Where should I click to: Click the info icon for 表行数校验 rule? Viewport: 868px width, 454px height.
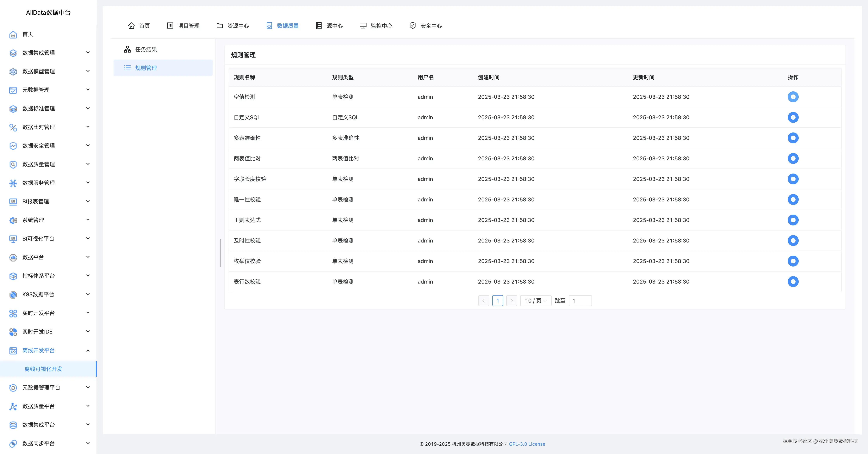click(x=793, y=282)
